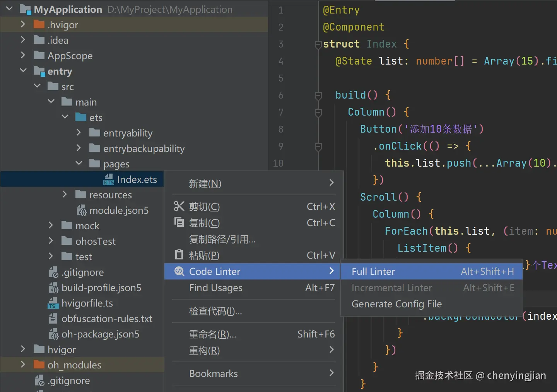This screenshot has width=557, height=392.
Task: Collapse the entry module tree node
Action: (23, 70)
